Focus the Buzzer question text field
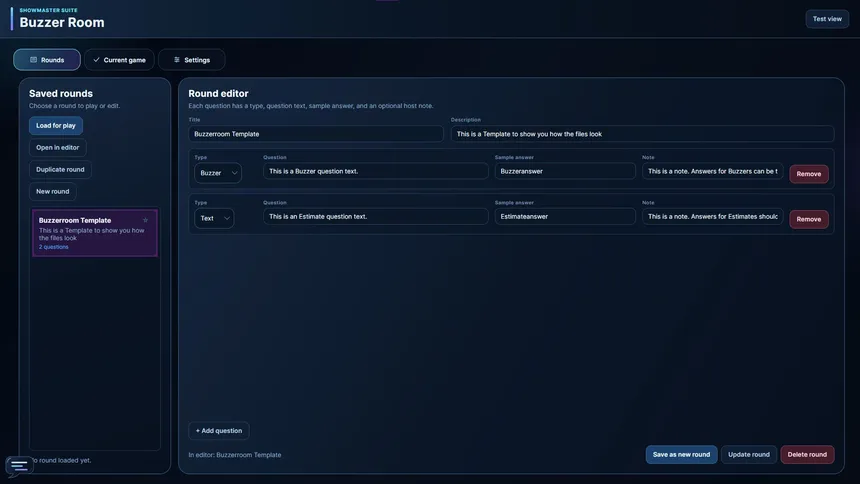The height and width of the screenshot is (484, 860). coord(376,171)
